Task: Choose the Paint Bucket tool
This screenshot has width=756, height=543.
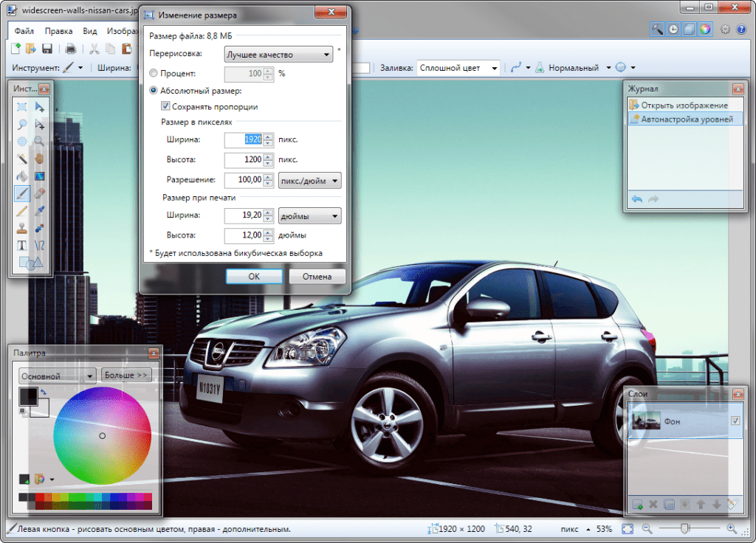Action: pyautogui.click(x=22, y=176)
